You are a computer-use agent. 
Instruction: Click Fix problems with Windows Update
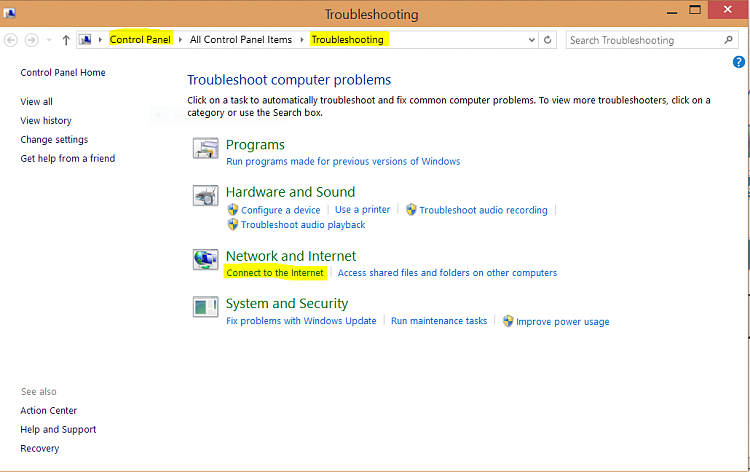pyautogui.click(x=301, y=321)
